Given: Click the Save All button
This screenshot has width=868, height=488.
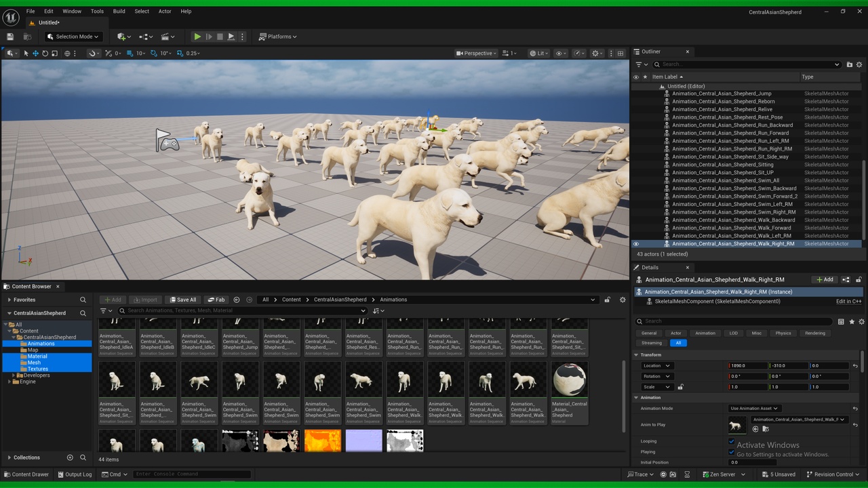Looking at the screenshot, I should coord(182,300).
